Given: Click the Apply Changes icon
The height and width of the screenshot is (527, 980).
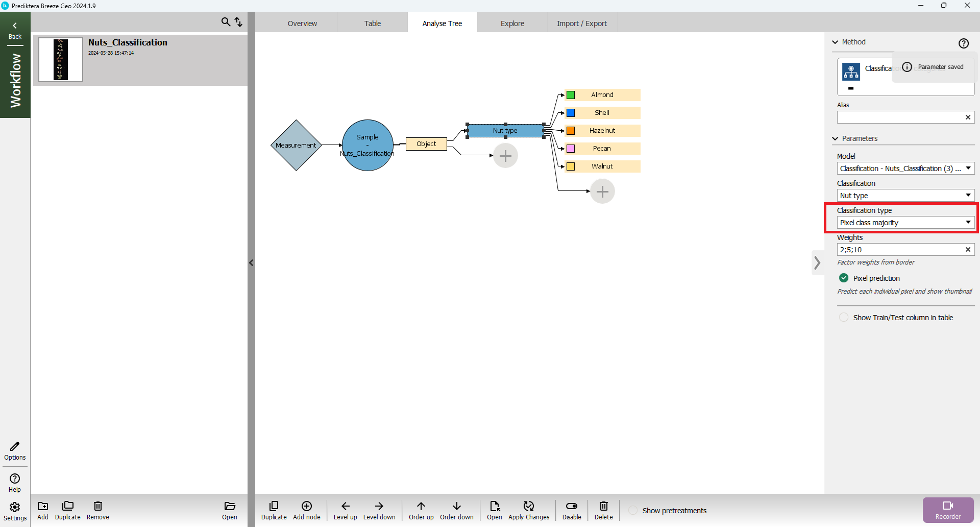Looking at the screenshot, I should click(x=528, y=506).
